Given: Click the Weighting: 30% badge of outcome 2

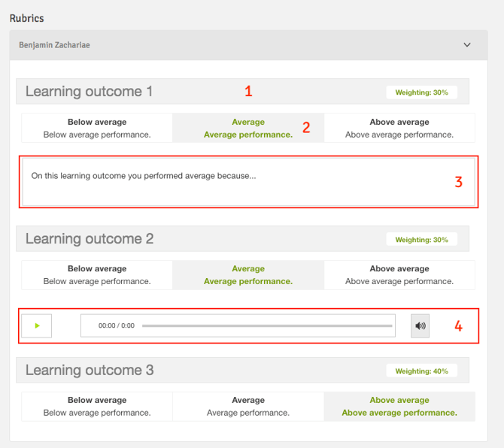Looking at the screenshot, I should coord(421,240).
